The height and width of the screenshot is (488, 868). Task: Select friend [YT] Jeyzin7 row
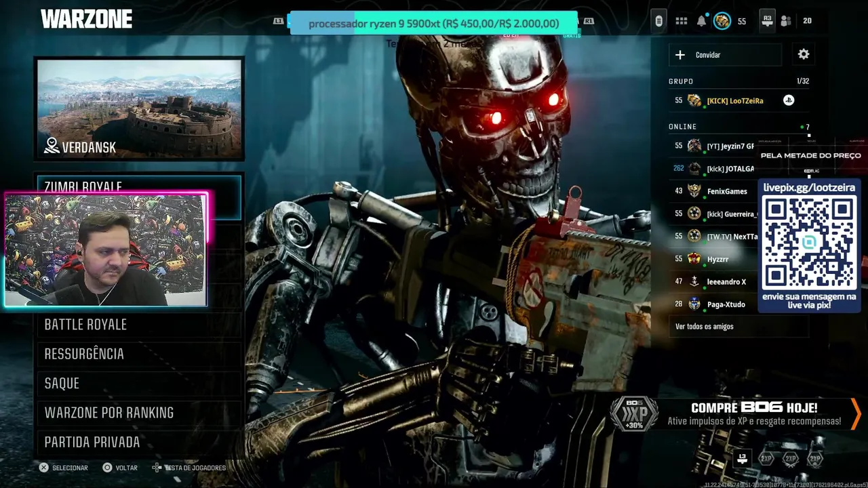(x=712, y=146)
